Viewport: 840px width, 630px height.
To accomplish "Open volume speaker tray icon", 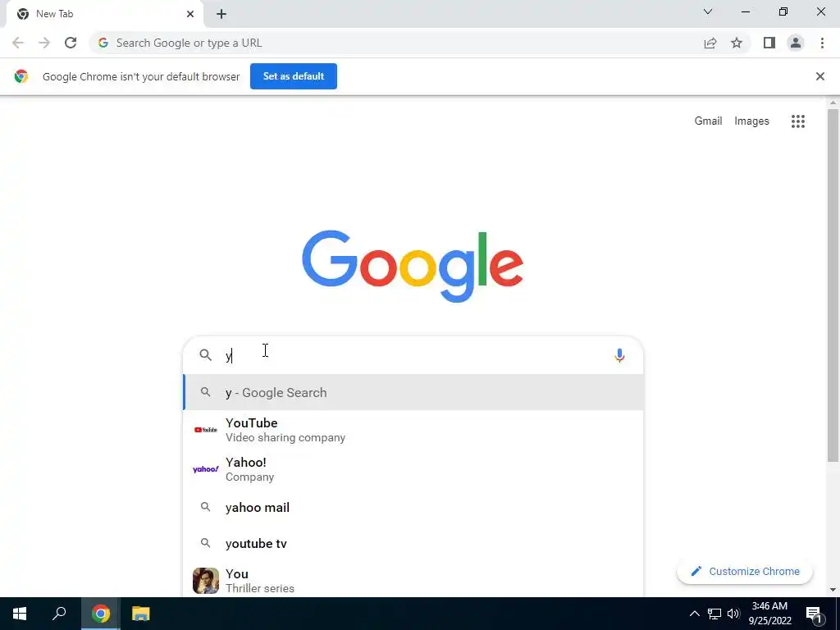I will (733, 614).
